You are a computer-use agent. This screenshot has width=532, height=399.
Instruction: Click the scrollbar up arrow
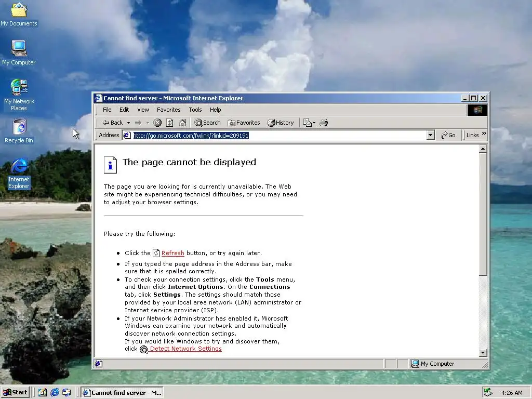coord(483,149)
